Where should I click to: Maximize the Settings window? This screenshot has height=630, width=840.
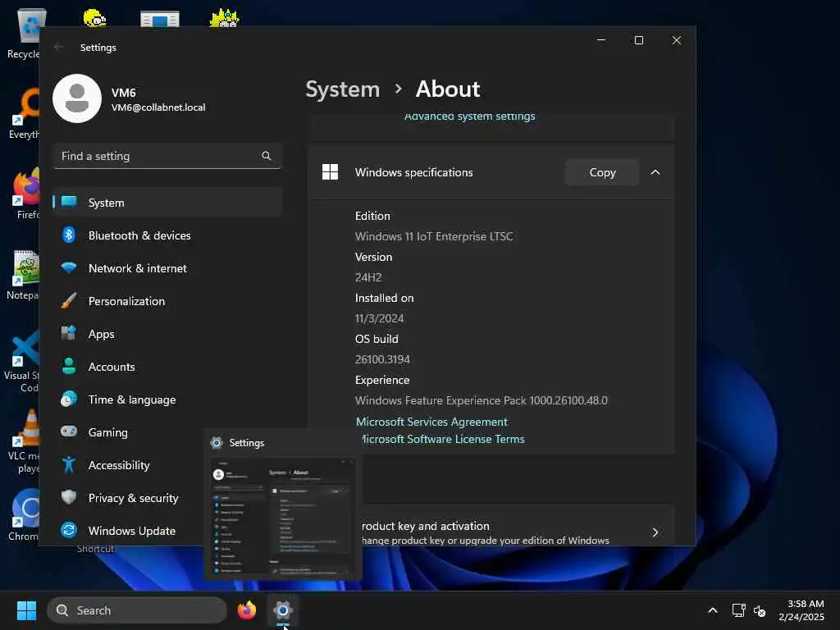(638, 40)
